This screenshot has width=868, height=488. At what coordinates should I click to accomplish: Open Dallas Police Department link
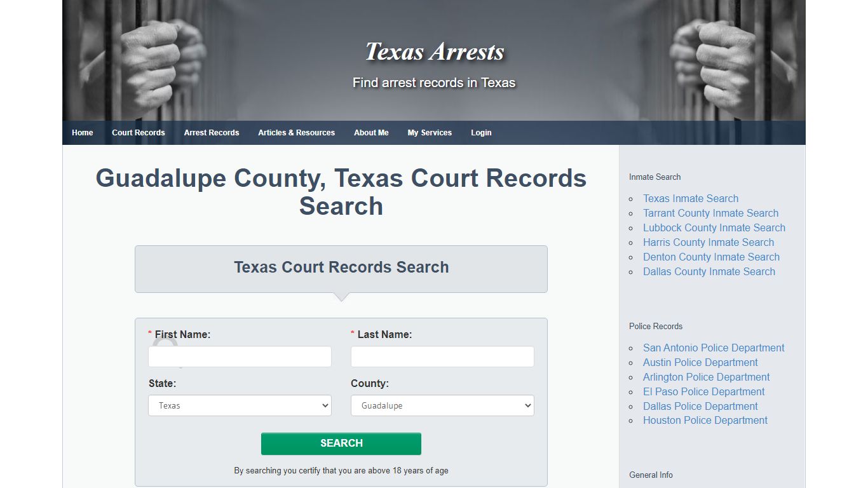tap(700, 406)
